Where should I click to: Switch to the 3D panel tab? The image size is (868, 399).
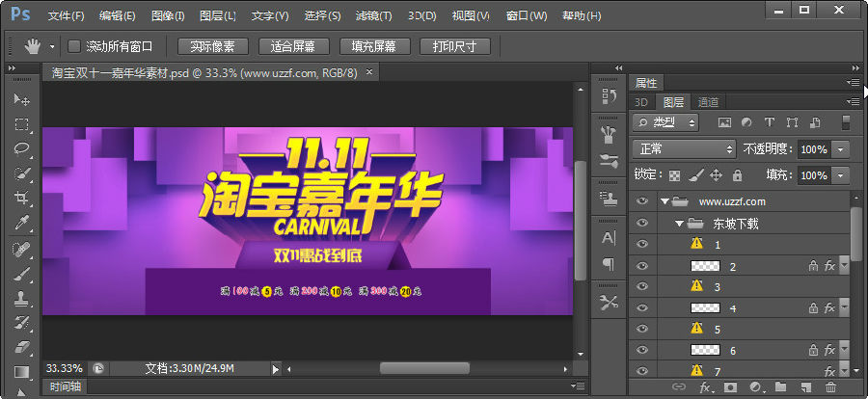click(641, 102)
